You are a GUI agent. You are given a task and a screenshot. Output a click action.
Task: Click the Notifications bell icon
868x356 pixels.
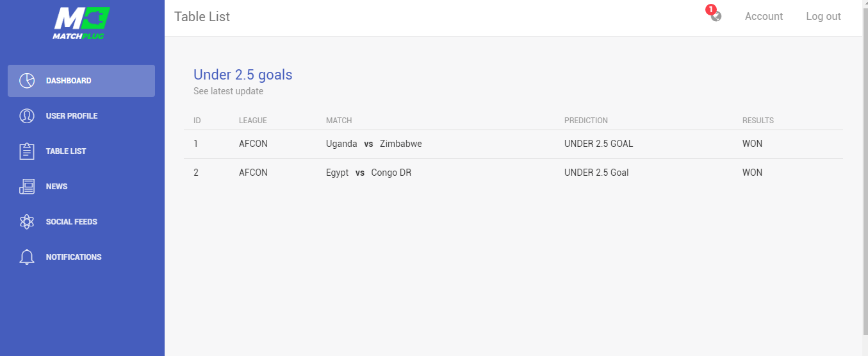coord(27,257)
